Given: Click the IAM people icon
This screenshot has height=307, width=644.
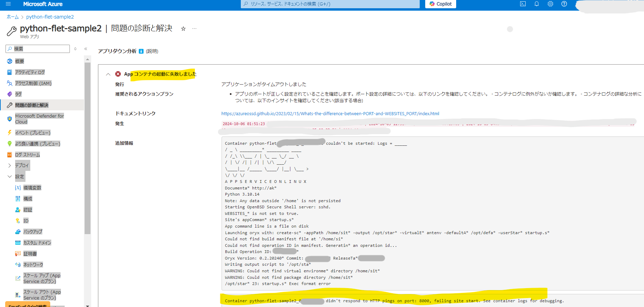Looking at the screenshot, I should click(10, 83).
